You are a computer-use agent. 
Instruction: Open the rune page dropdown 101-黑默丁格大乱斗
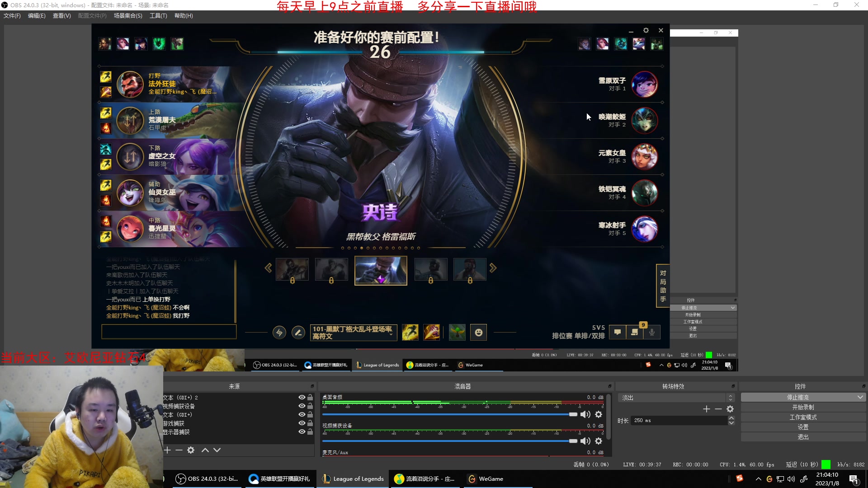click(354, 333)
